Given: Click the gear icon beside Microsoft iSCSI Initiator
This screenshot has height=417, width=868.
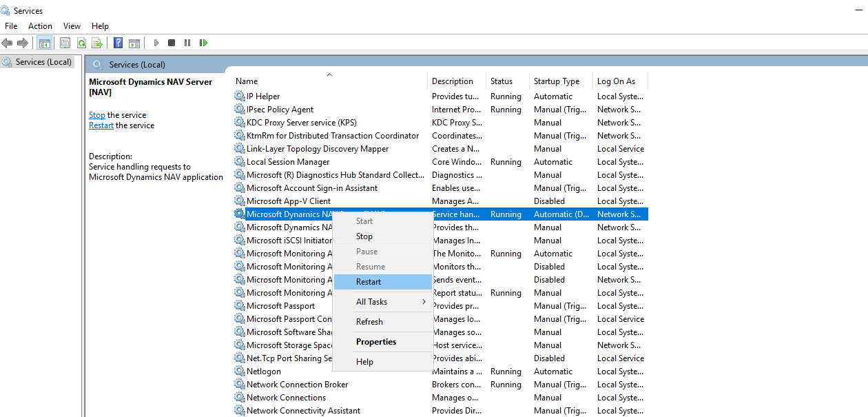Looking at the screenshot, I should click(x=240, y=241).
